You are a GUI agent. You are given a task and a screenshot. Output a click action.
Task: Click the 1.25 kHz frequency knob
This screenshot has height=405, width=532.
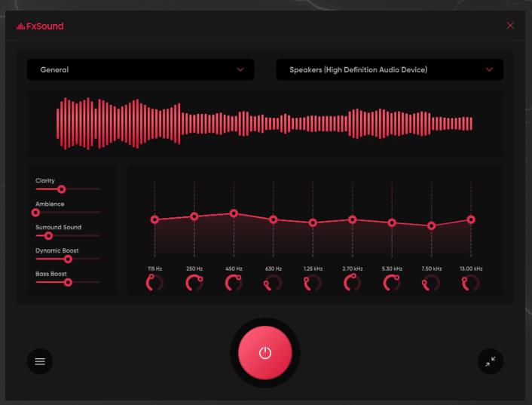click(x=313, y=283)
